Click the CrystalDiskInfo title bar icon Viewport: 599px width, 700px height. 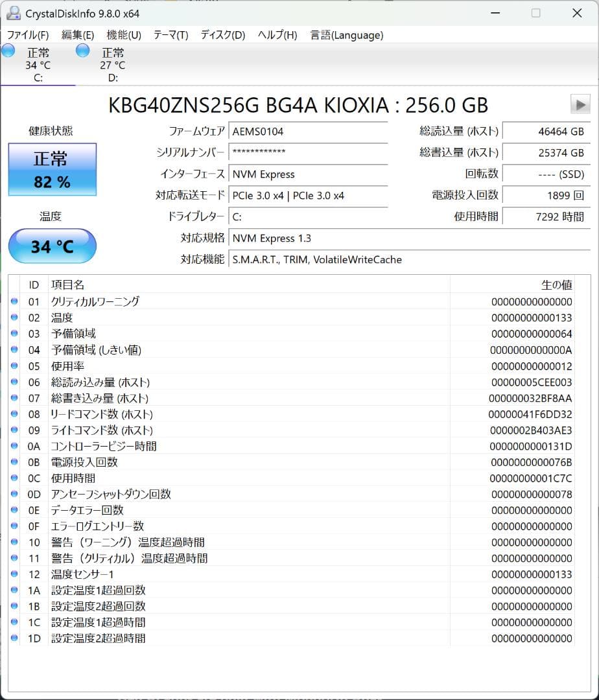click(14, 13)
